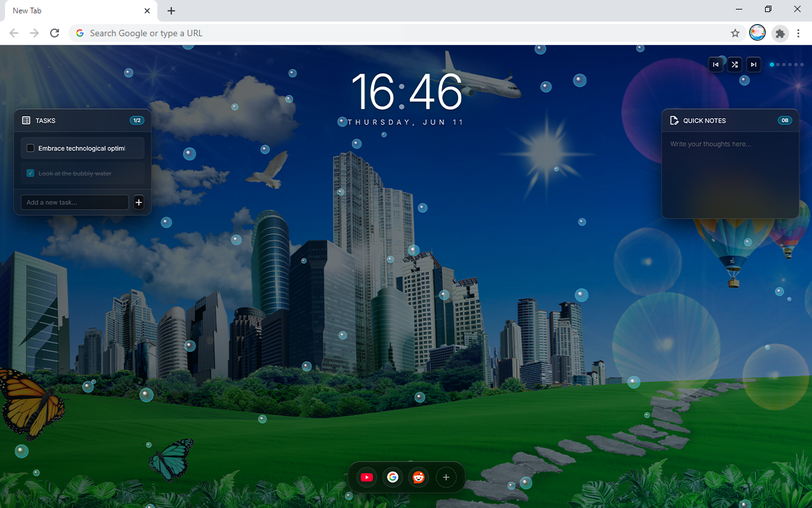Click the Add a new task field
Viewport: 812px width, 508px height.
(75, 203)
